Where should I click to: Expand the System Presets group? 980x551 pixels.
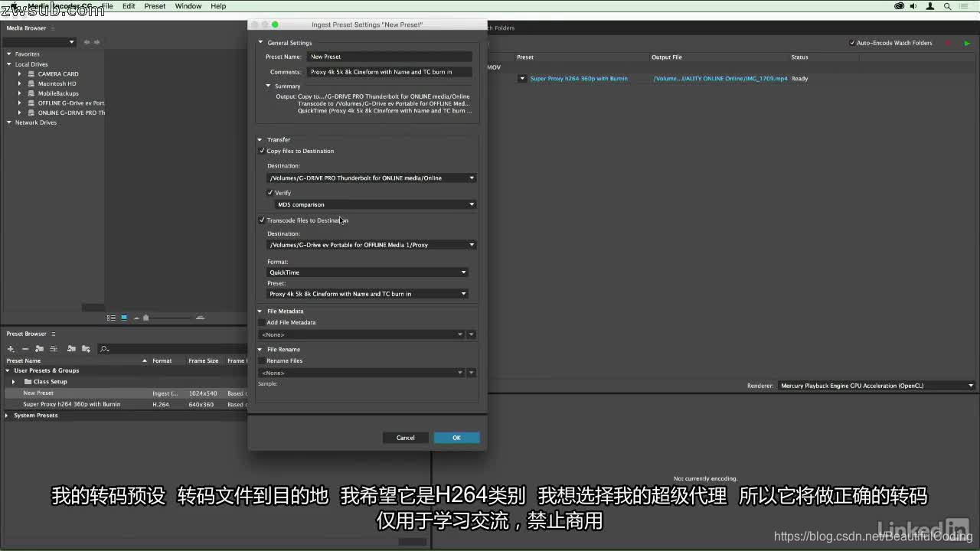click(7, 416)
